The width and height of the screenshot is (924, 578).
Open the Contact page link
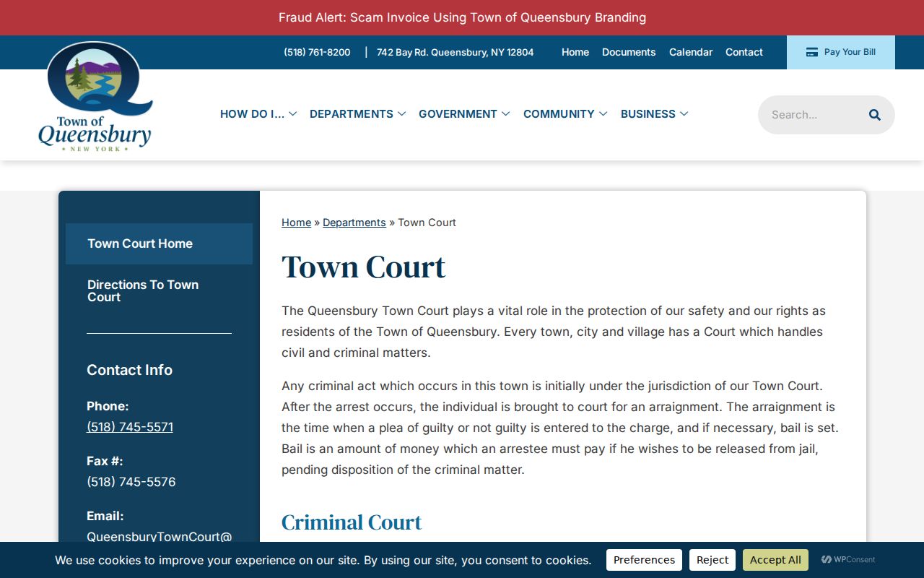(x=744, y=52)
